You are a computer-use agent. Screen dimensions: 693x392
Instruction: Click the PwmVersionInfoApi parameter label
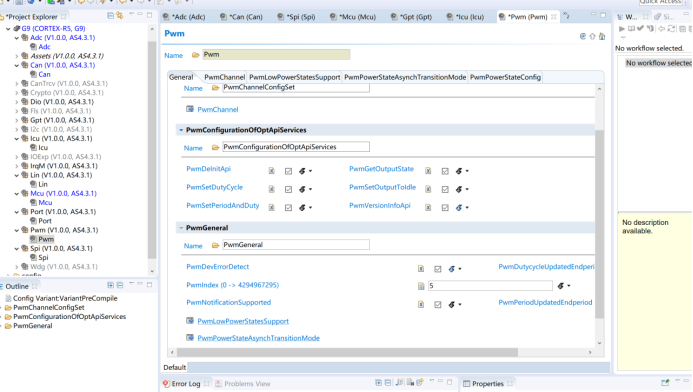click(380, 206)
